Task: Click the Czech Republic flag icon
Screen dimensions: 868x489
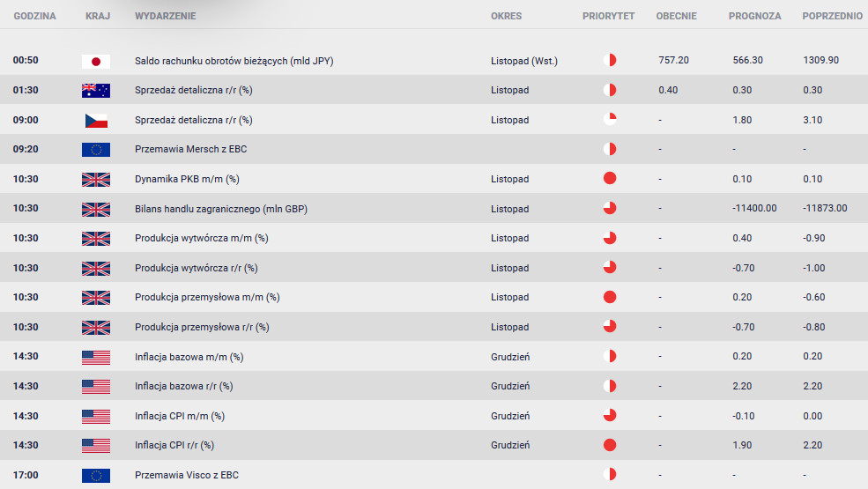Action: [x=95, y=120]
